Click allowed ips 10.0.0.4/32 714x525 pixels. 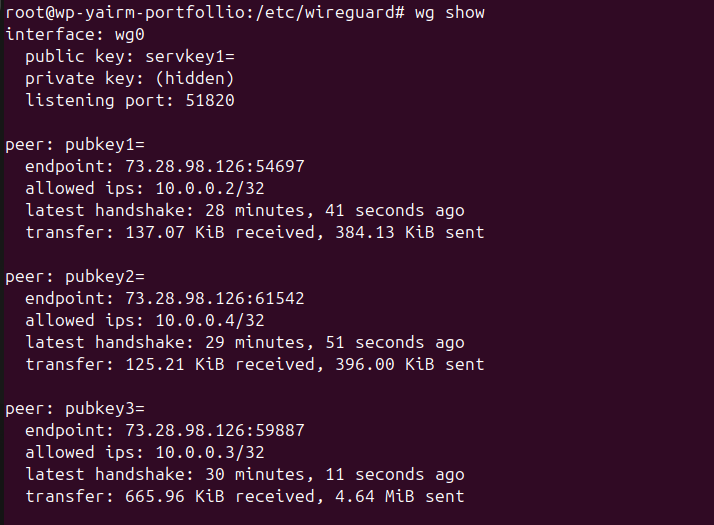tap(210, 321)
